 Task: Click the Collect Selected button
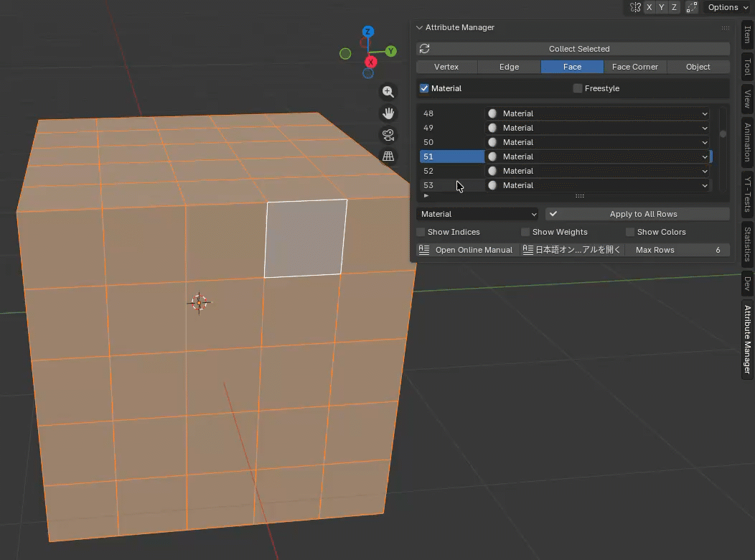[578, 49]
